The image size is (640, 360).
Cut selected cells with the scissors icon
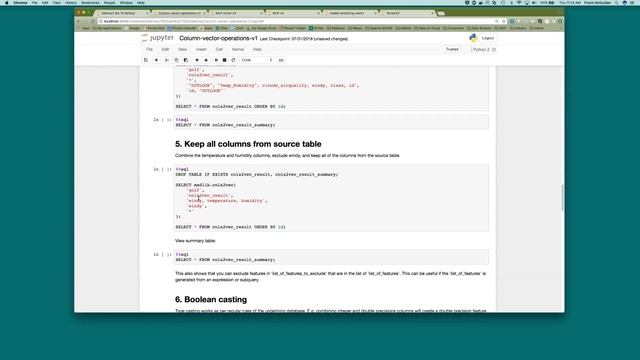[167, 60]
